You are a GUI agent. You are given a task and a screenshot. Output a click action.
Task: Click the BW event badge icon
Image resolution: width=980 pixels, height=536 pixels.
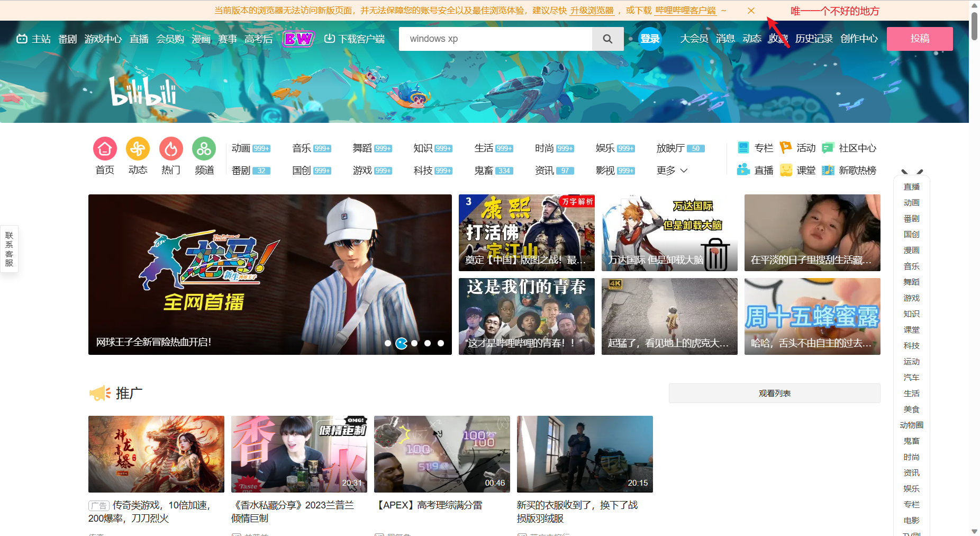tap(298, 39)
